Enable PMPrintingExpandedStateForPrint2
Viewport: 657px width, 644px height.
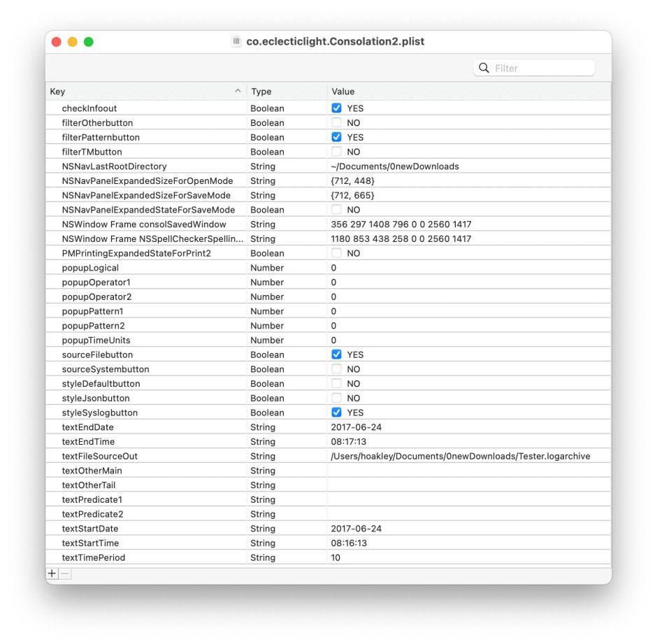coord(336,253)
